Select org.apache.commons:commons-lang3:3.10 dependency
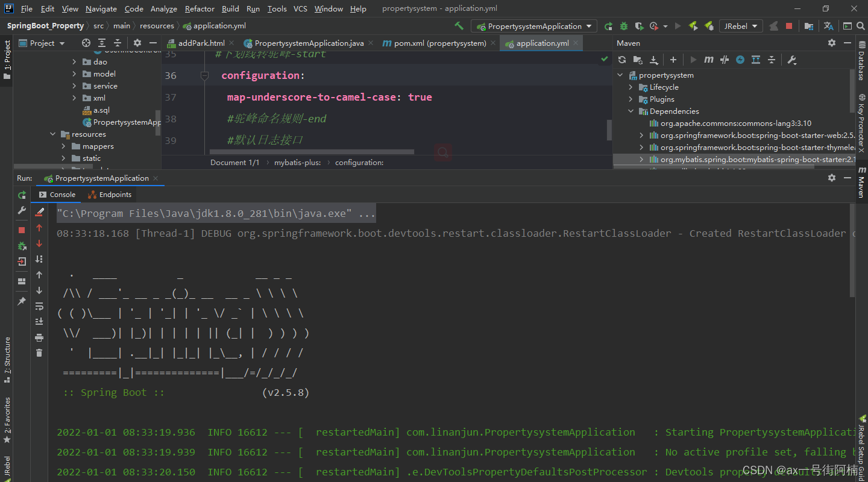Viewport: 868px width, 482px height. (x=731, y=124)
